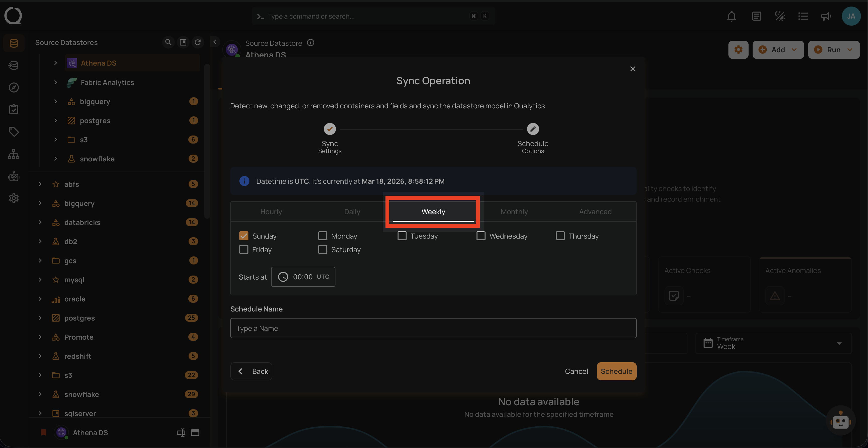This screenshot has height=448, width=868.
Task: Click the Schedule Name input field
Action: 433,328
